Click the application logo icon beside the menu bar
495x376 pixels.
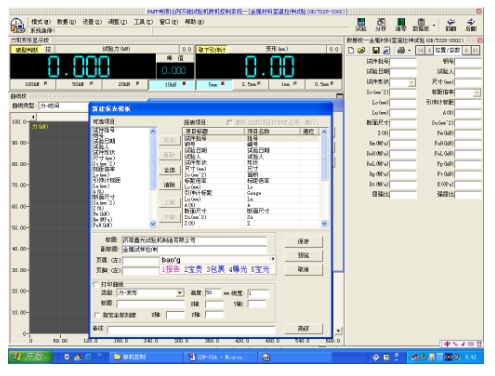pyautogui.click(x=17, y=25)
